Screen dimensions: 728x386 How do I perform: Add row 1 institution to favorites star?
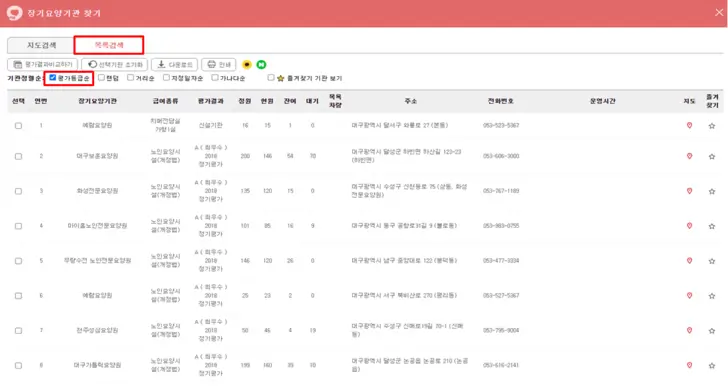coord(712,126)
